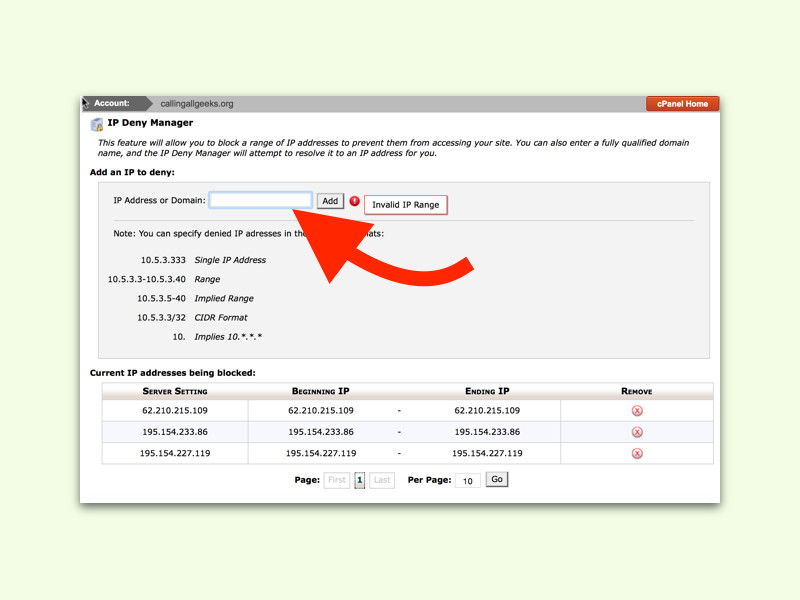Click the Go button

497,479
